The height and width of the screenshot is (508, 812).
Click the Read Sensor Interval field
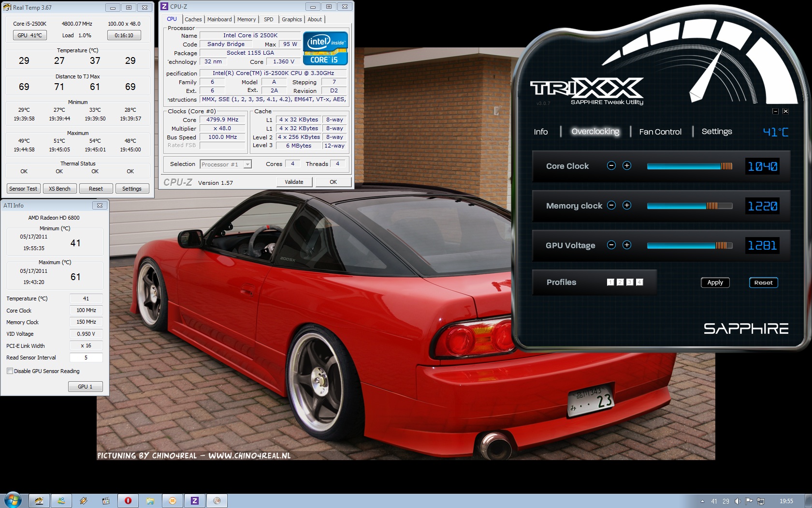(86, 358)
